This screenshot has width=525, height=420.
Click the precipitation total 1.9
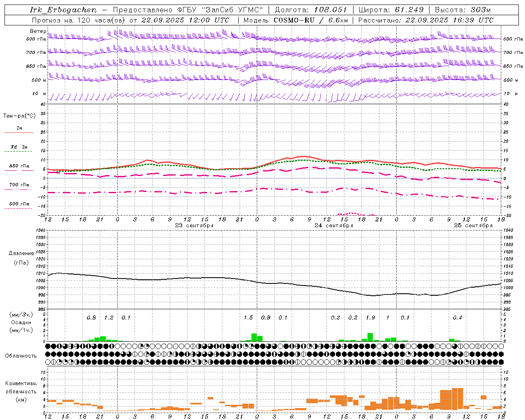pyautogui.click(x=370, y=317)
